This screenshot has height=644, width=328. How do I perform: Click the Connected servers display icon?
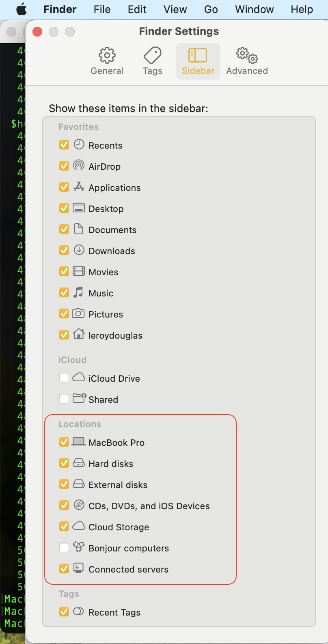point(78,569)
